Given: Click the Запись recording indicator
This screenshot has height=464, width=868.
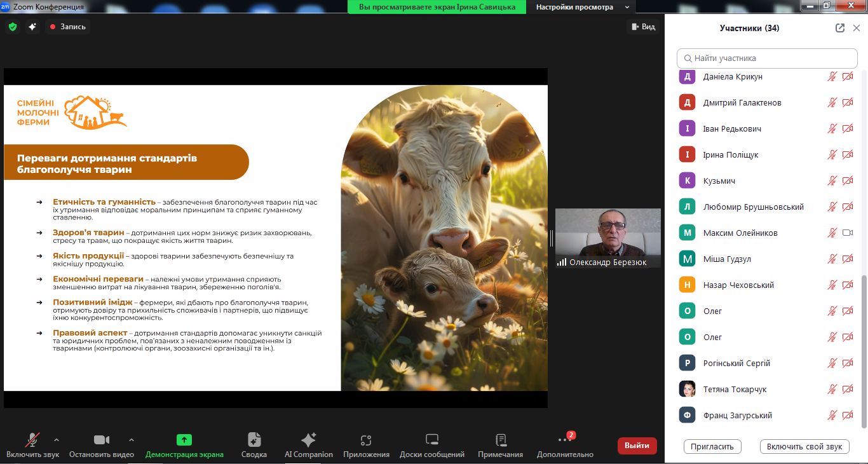Looking at the screenshot, I should pyautogui.click(x=68, y=27).
